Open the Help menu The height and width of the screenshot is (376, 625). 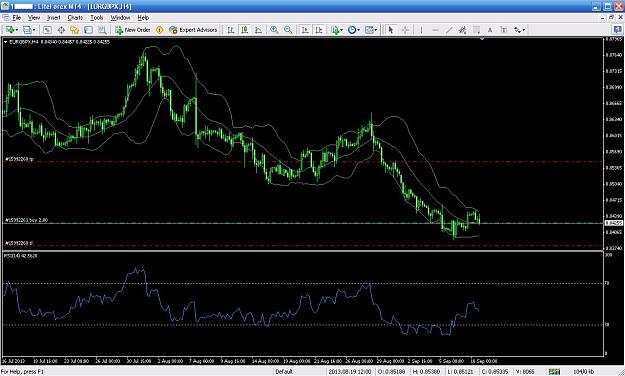tap(143, 18)
